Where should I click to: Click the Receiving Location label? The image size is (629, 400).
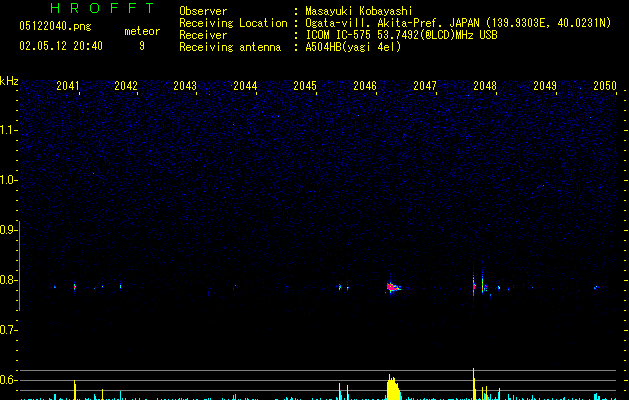[233, 23]
